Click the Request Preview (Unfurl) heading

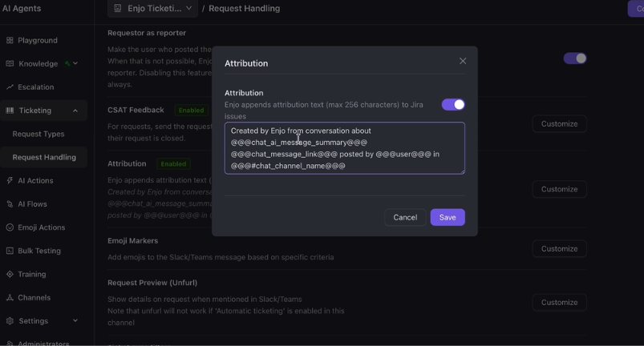tap(152, 283)
